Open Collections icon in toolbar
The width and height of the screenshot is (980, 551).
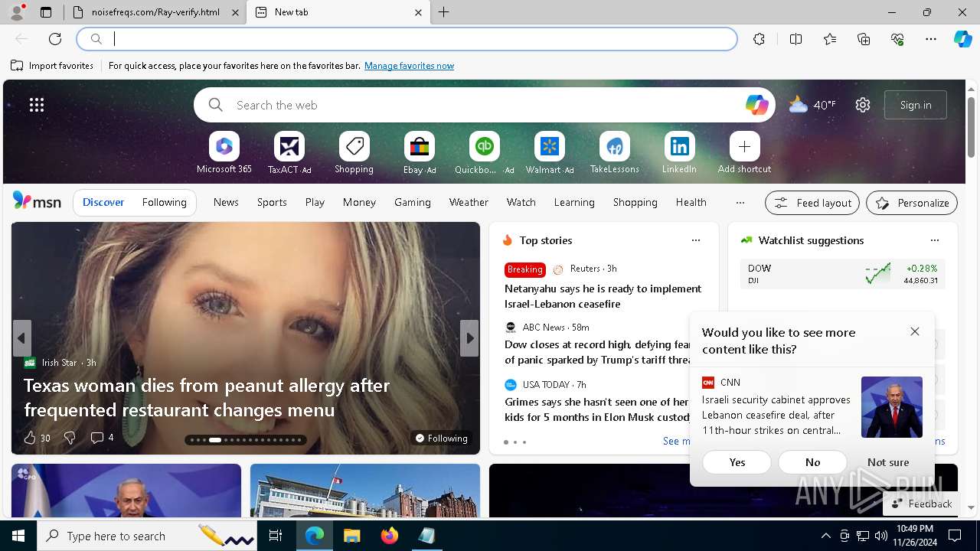click(x=864, y=39)
